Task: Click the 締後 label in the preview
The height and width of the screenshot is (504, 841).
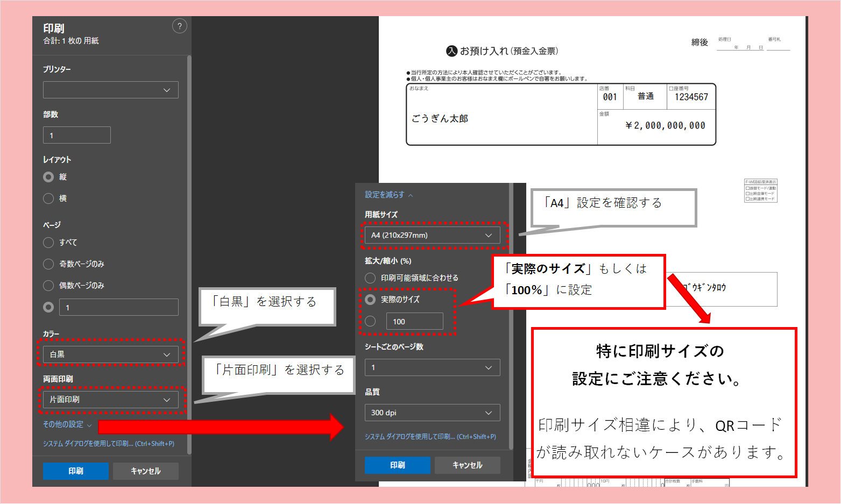Action: (699, 42)
